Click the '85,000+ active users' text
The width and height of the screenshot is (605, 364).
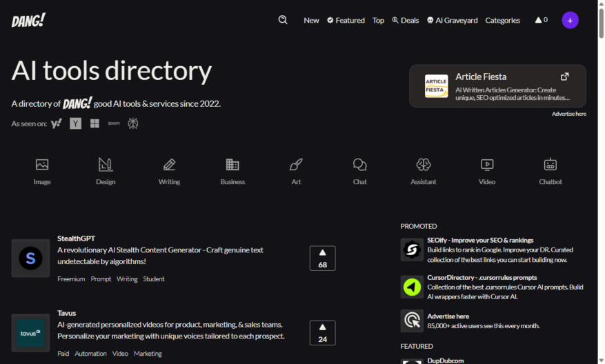[x=483, y=326]
